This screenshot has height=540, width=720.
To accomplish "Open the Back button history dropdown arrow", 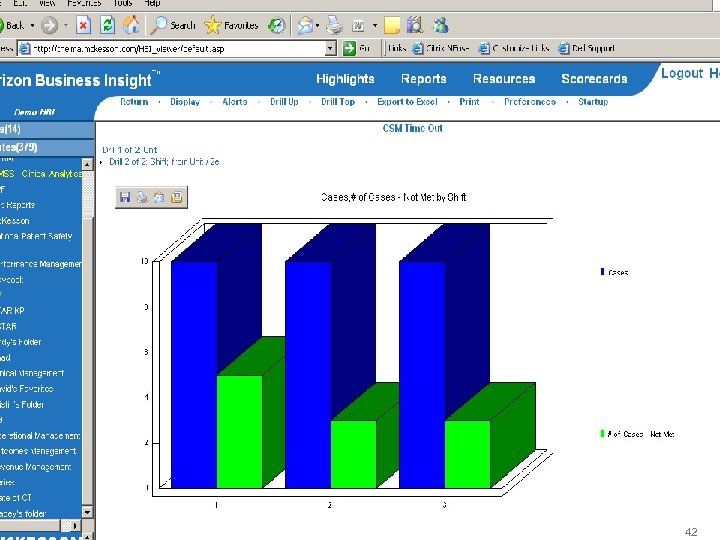I will coord(32,25).
